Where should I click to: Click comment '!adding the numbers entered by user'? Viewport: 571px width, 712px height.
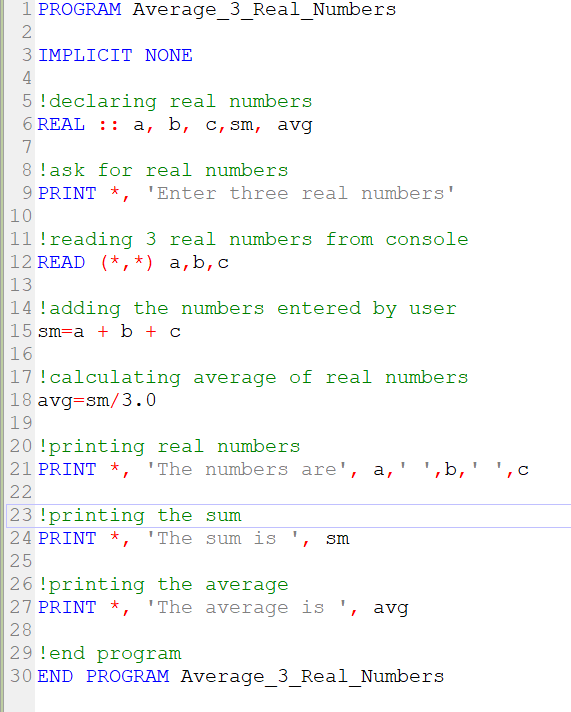tap(248, 309)
